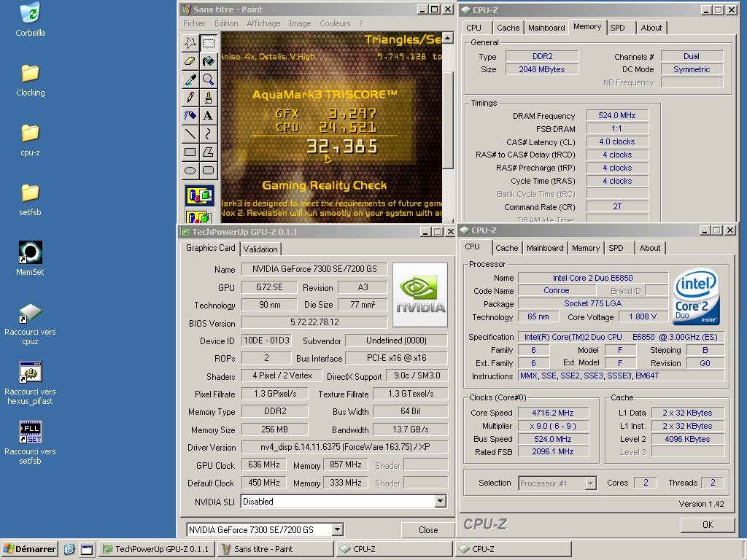Open the Memory tab in lower CPU-Z window
Screen dimensions: 747x560
pyautogui.click(x=586, y=248)
